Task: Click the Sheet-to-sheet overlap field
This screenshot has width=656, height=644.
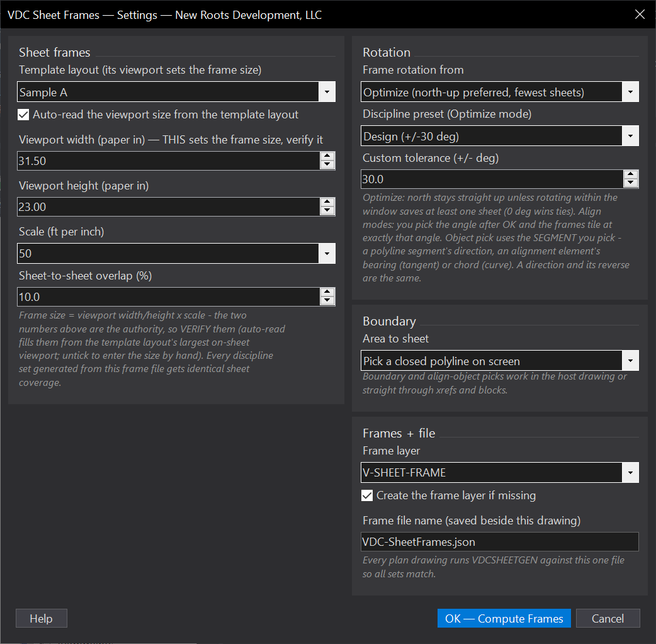Action: [169, 297]
